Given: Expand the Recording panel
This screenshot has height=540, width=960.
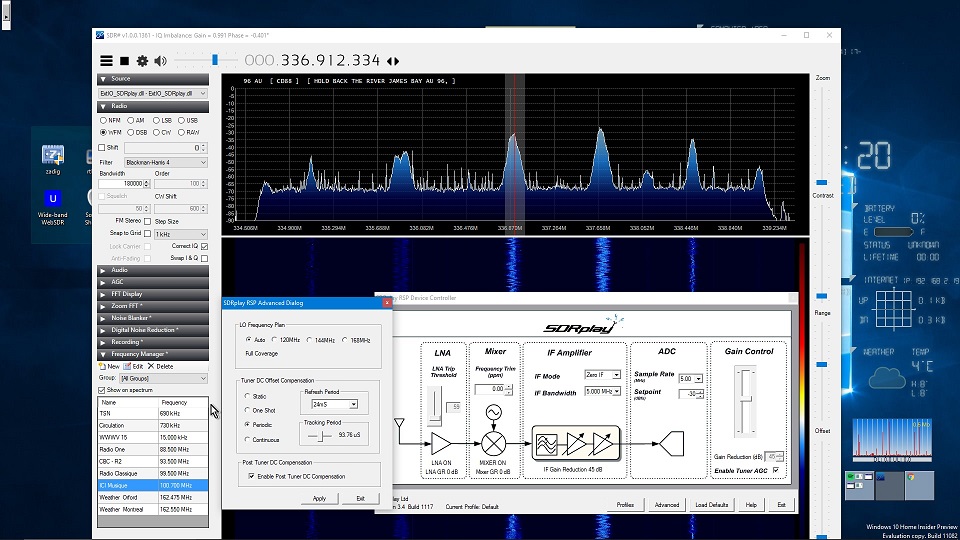Looking at the screenshot, I should coord(152,342).
